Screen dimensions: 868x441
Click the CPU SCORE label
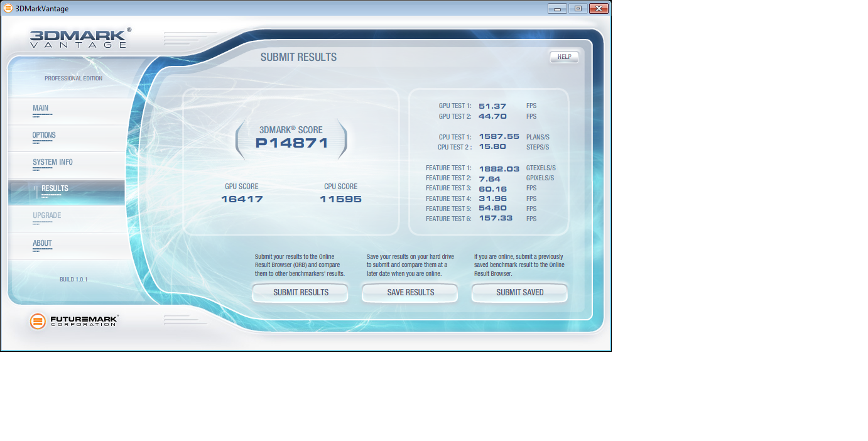(340, 187)
